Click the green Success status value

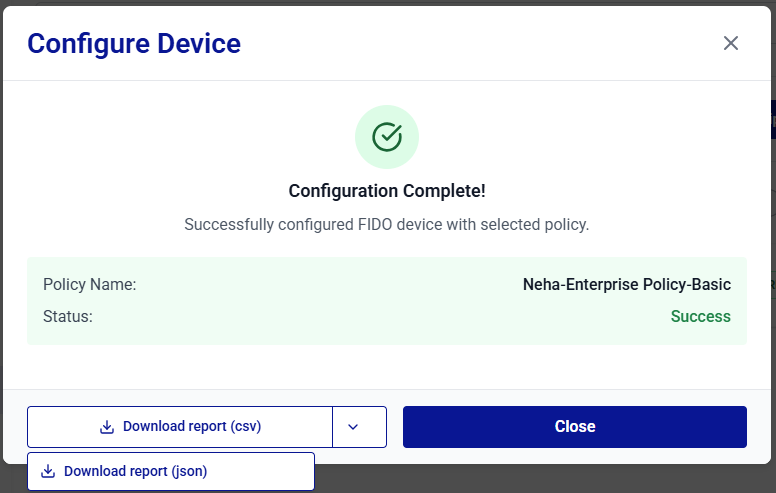[x=700, y=316]
